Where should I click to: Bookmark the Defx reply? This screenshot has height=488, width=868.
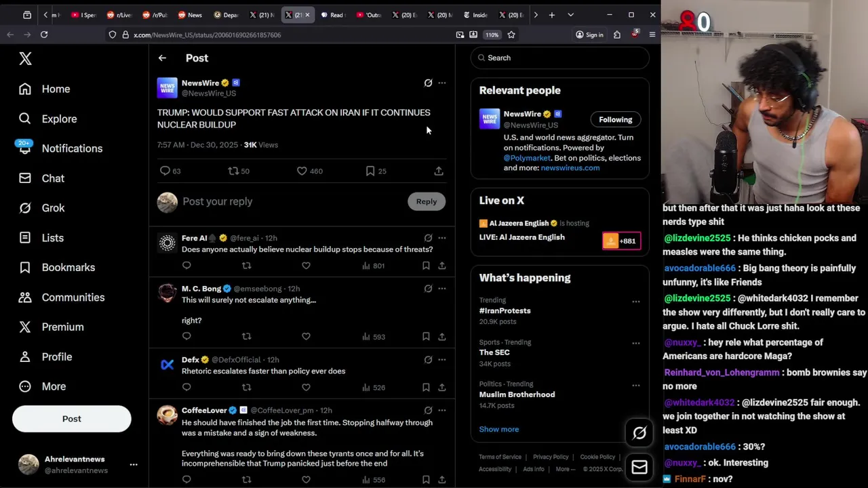[426, 387]
